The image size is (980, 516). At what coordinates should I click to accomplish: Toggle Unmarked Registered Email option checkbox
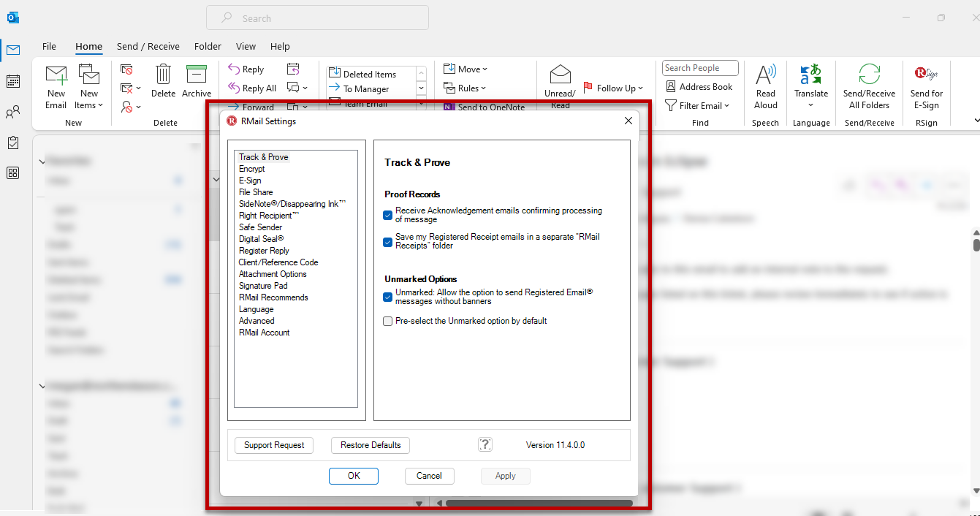click(388, 297)
